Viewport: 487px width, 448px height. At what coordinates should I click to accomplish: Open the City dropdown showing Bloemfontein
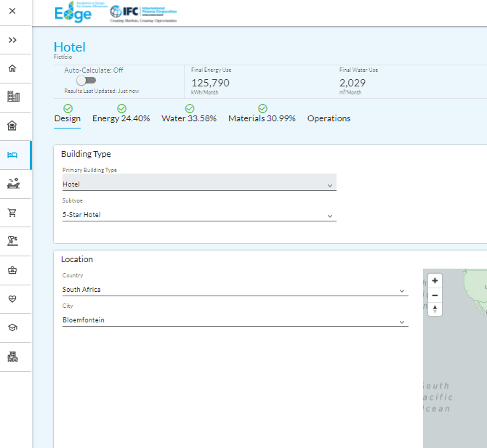point(235,320)
